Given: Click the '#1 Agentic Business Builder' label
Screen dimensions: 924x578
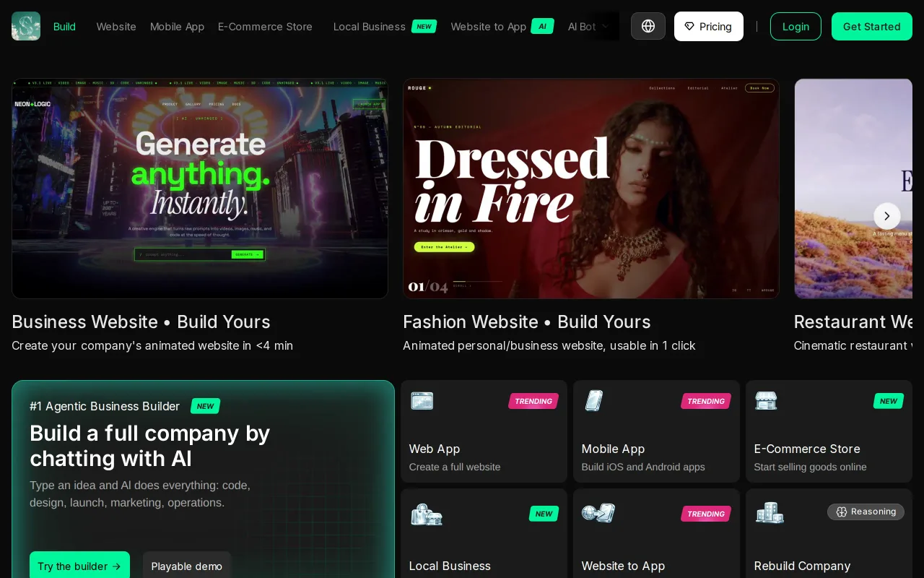Looking at the screenshot, I should (x=105, y=406).
